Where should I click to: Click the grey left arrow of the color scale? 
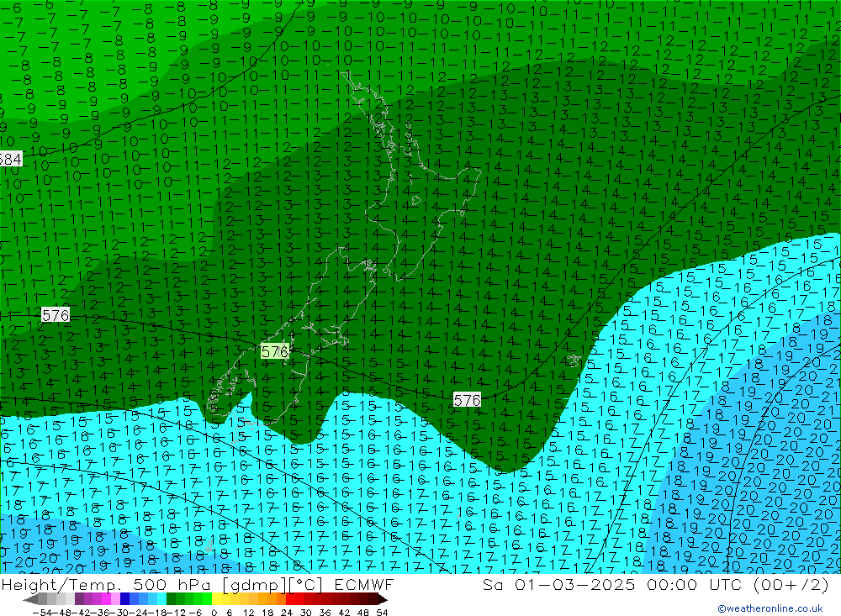pyautogui.click(x=31, y=599)
